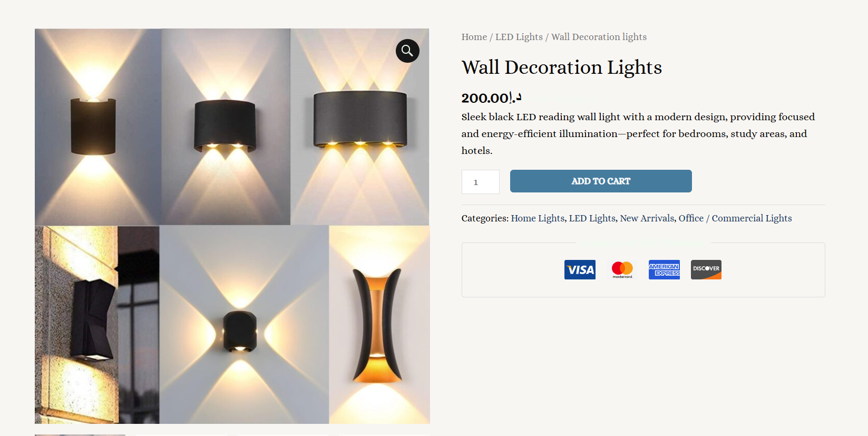The height and width of the screenshot is (436, 868).
Task: Open the Home Lights category link
Action: 538,218
